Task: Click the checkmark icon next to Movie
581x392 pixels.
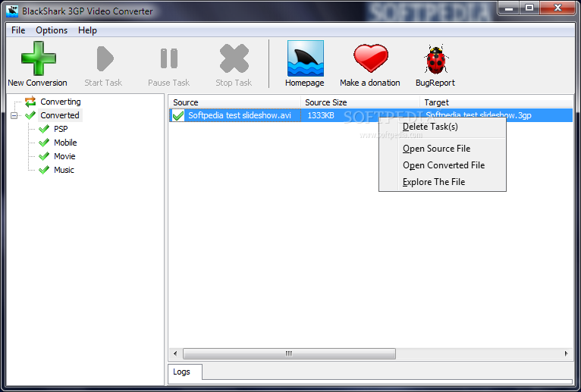Action: 44,156
